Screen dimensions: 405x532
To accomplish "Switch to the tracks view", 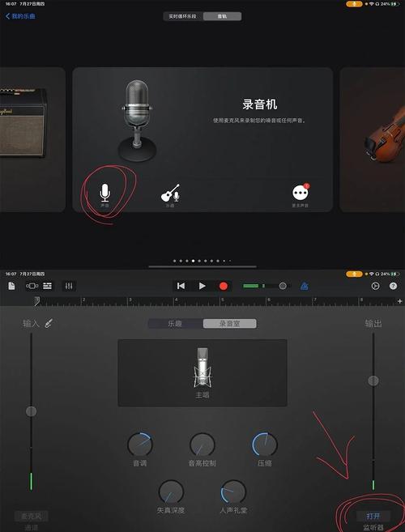I will coord(47,286).
